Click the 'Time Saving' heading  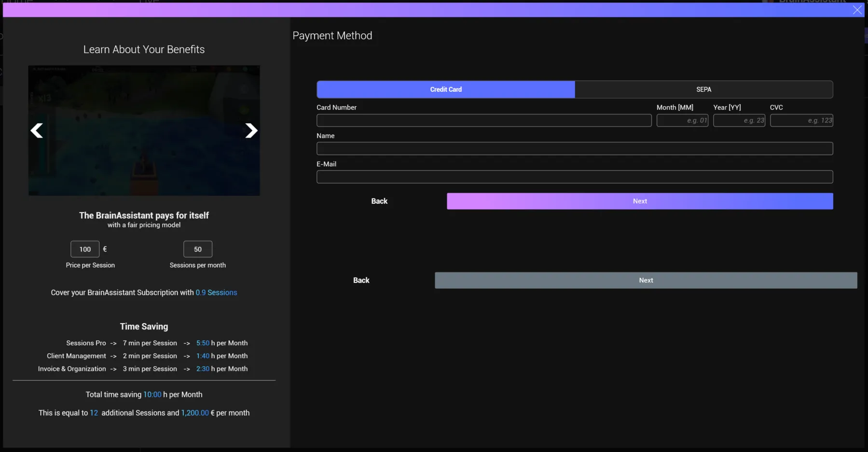pos(144,326)
